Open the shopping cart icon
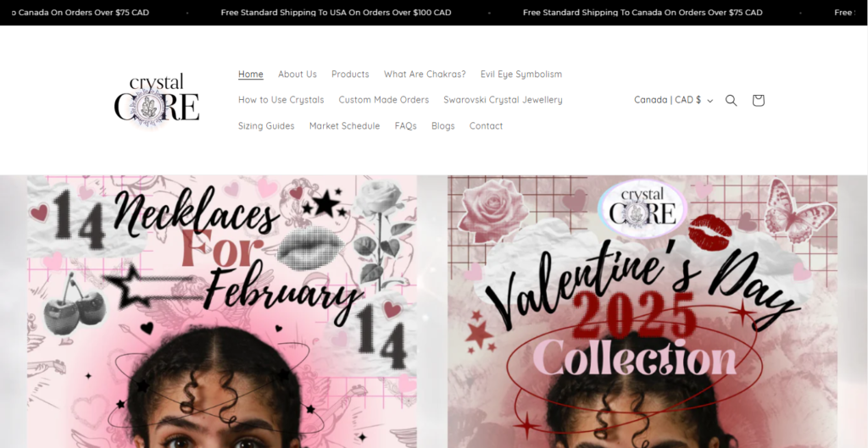Image resolution: width=868 pixels, height=448 pixels. coord(758,100)
